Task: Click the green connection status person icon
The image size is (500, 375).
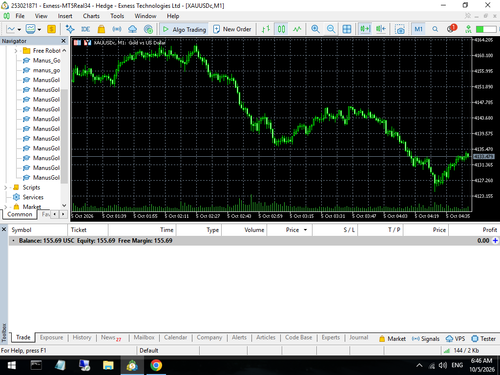Action: [468, 29]
